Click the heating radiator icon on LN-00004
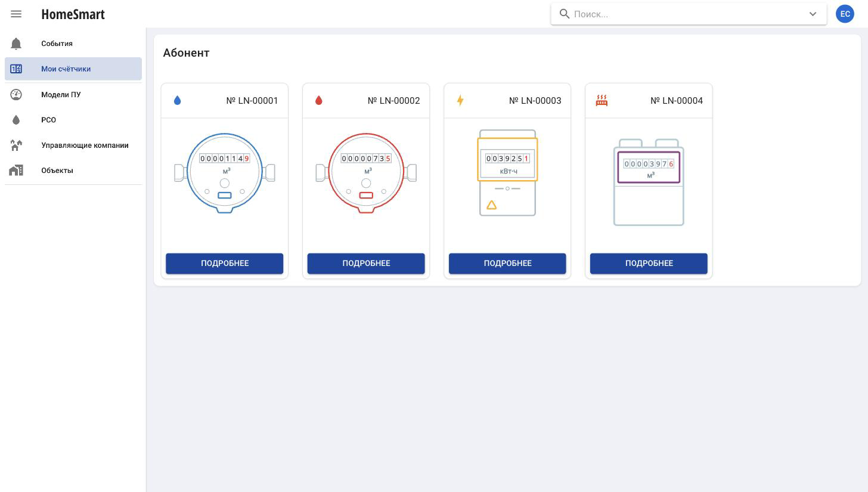 pos(602,100)
